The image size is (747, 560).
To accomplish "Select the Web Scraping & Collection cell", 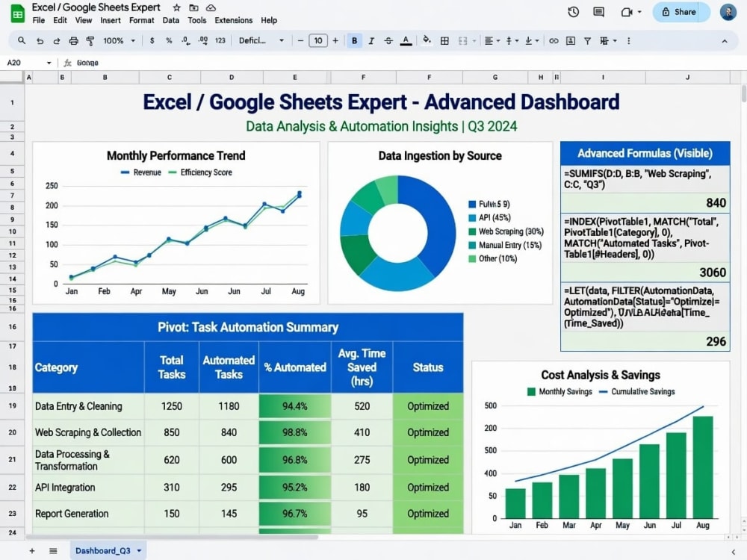I will pos(88,432).
